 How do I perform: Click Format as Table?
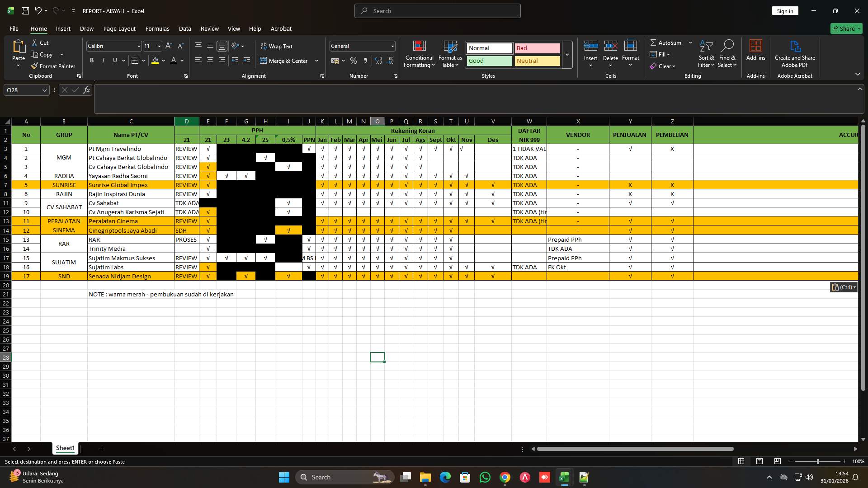450,53
